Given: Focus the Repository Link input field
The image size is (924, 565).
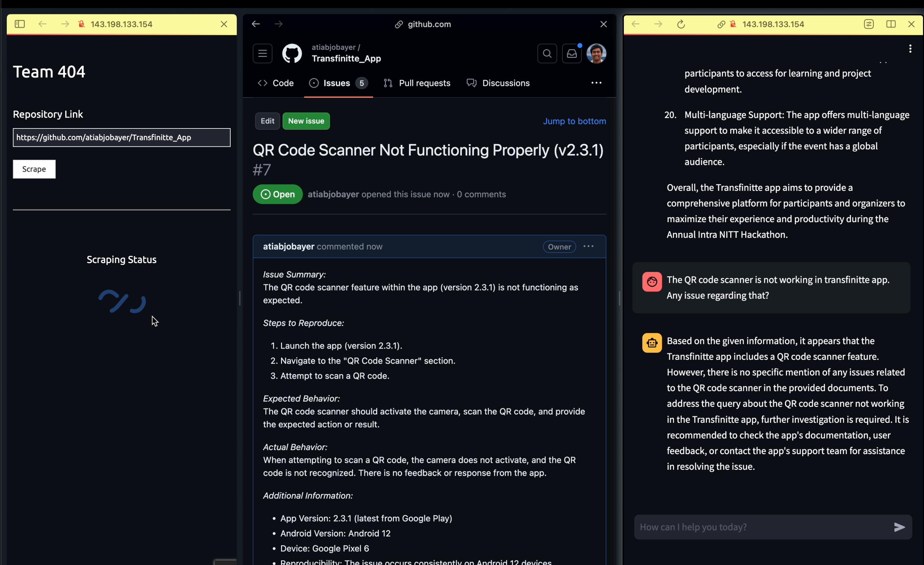Looking at the screenshot, I should [121, 138].
